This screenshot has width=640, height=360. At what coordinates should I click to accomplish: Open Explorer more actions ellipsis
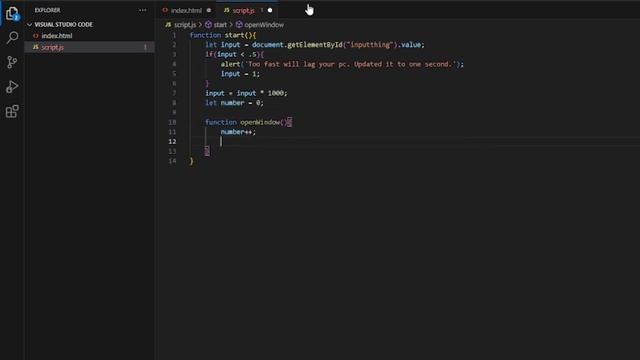pyautogui.click(x=142, y=10)
